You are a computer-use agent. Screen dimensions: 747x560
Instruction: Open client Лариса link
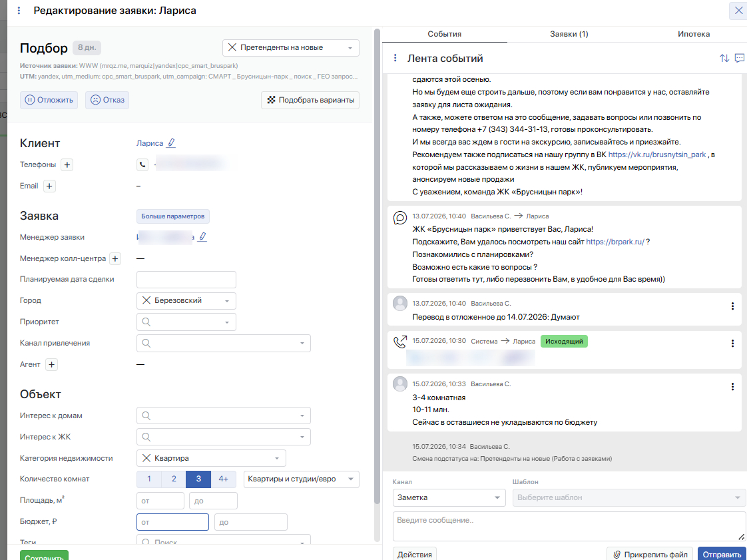pyautogui.click(x=150, y=143)
